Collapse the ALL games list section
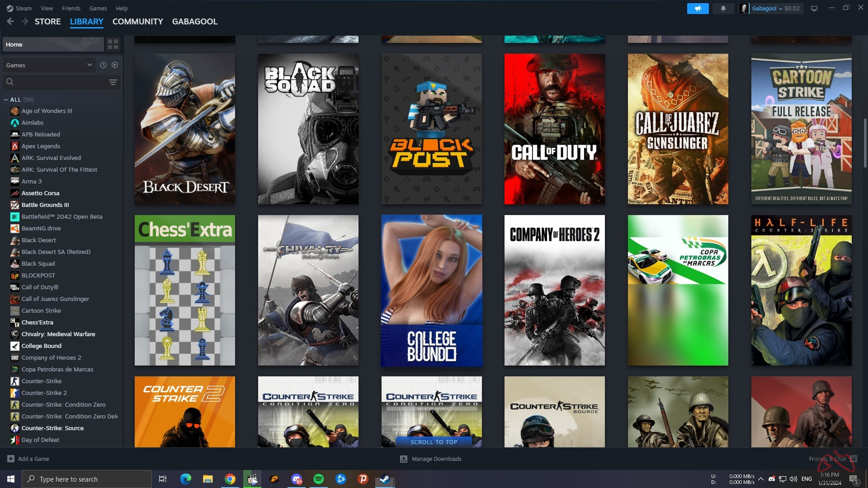The width and height of the screenshot is (868, 488). 6,99
